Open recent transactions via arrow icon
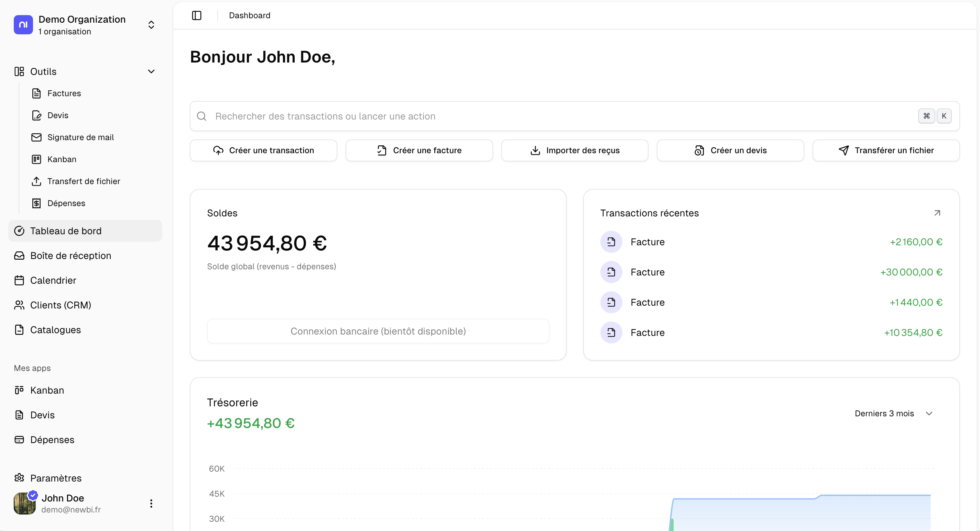 coord(937,213)
